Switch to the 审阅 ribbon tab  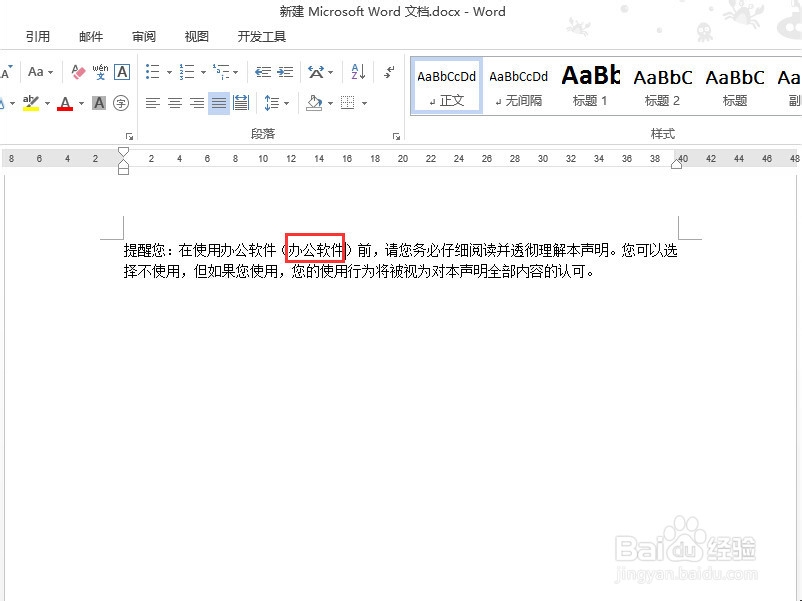point(143,36)
